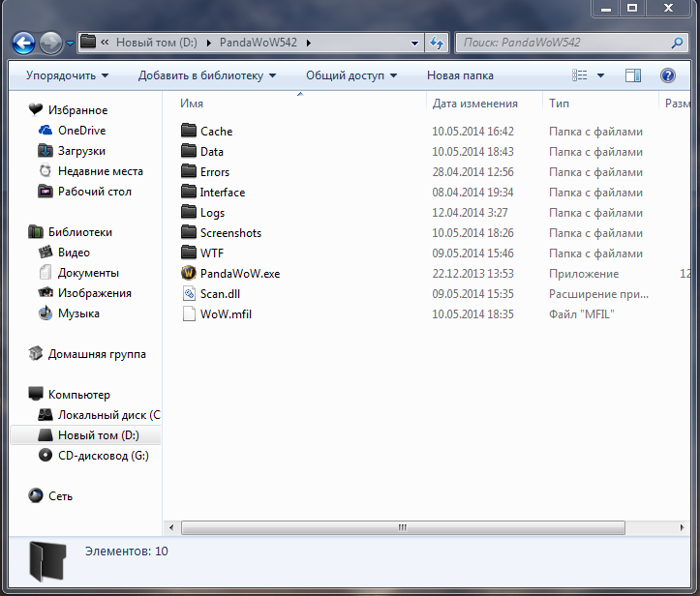Open Загрузки in favorites
Image resolution: width=700 pixels, height=596 pixels.
click(81, 151)
